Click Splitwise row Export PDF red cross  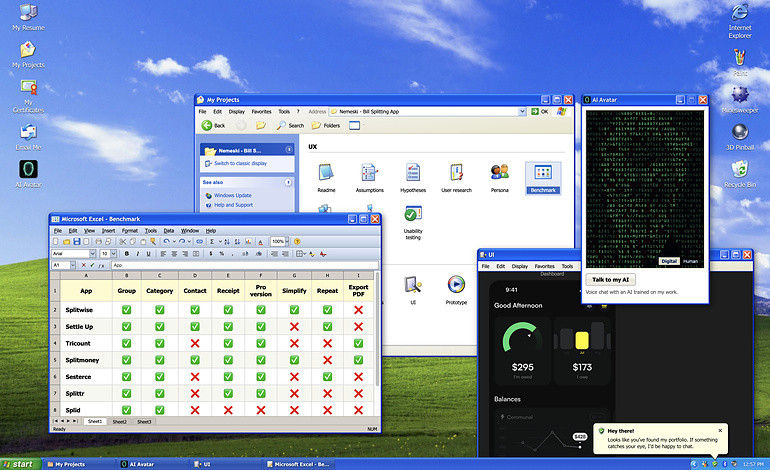click(358, 310)
